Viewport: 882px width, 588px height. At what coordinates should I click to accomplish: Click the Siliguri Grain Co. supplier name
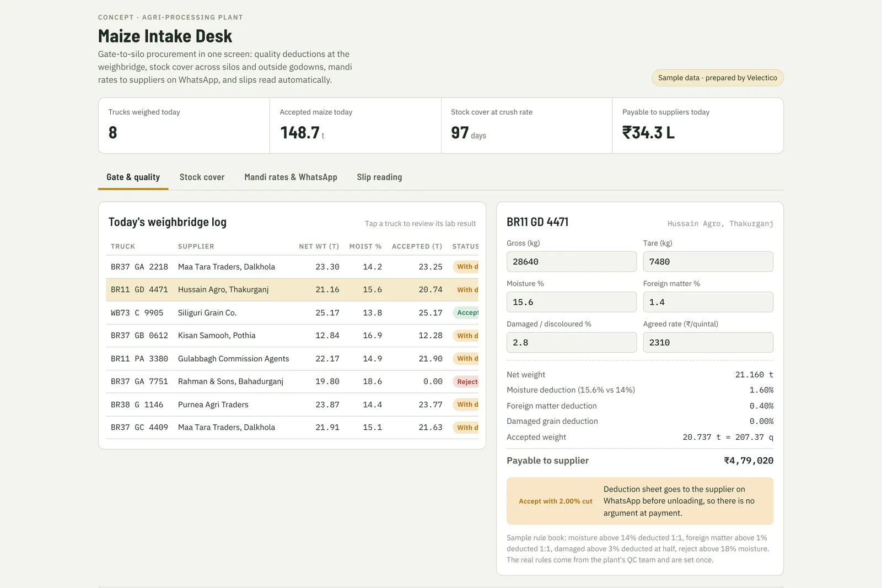point(207,312)
